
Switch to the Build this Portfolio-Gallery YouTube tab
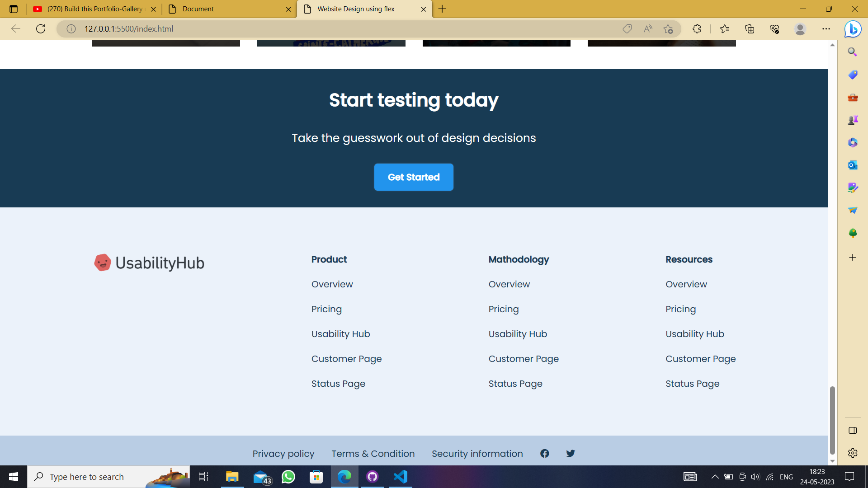click(90, 9)
